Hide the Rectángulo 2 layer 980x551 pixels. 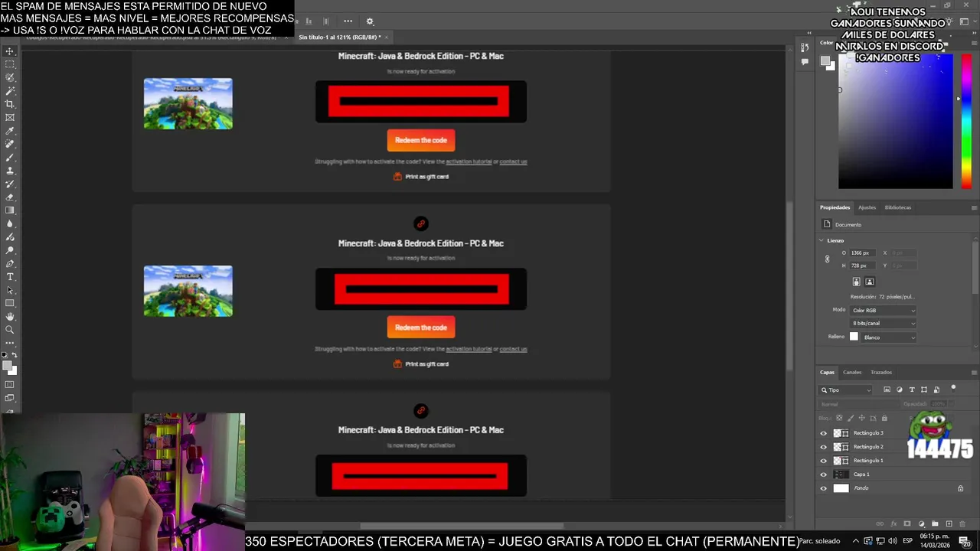824,447
